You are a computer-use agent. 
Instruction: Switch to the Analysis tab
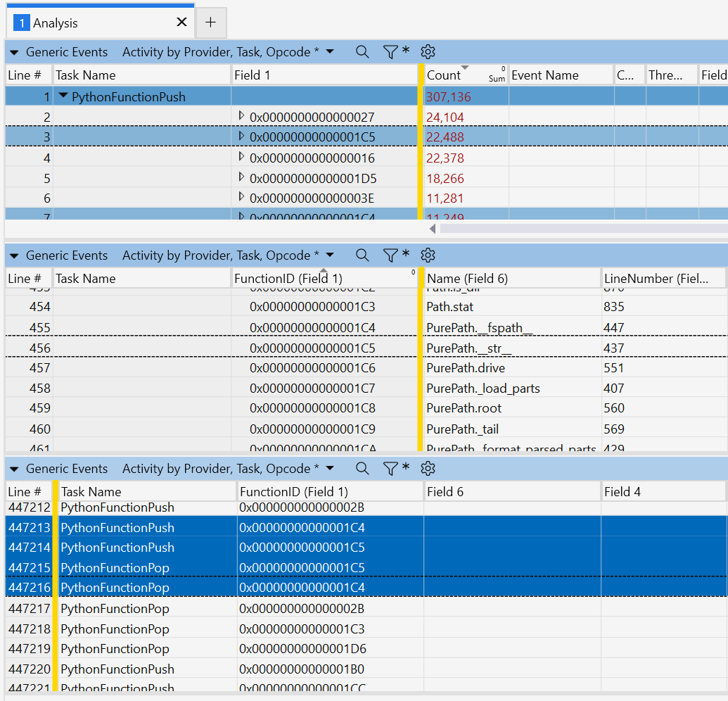(56, 23)
